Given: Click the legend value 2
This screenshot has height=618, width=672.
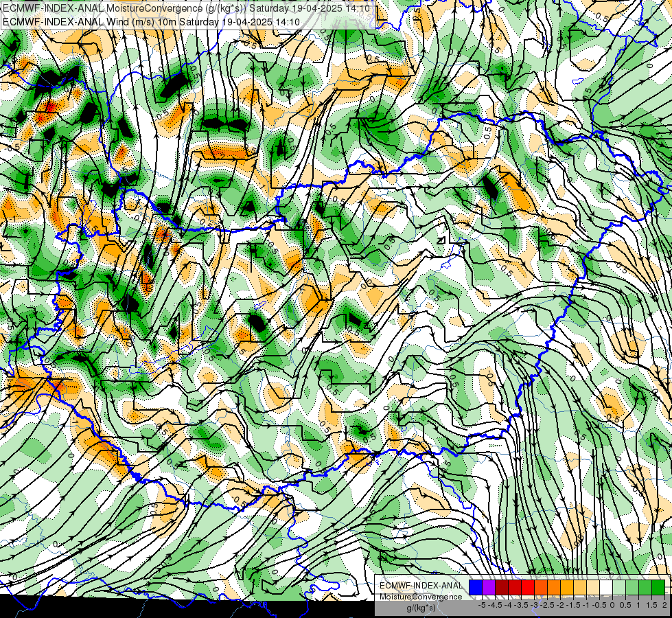Looking at the screenshot, I should point(664,605).
